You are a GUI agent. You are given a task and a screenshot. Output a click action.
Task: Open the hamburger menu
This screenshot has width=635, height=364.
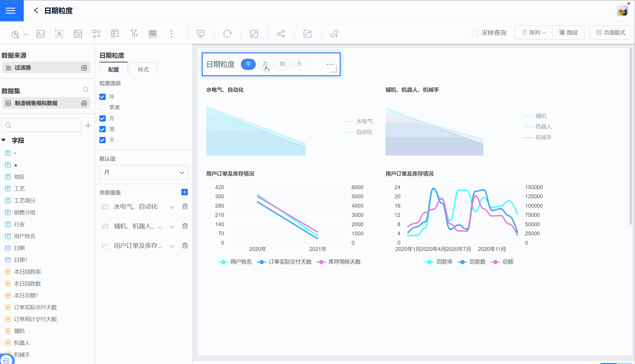coord(11,11)
